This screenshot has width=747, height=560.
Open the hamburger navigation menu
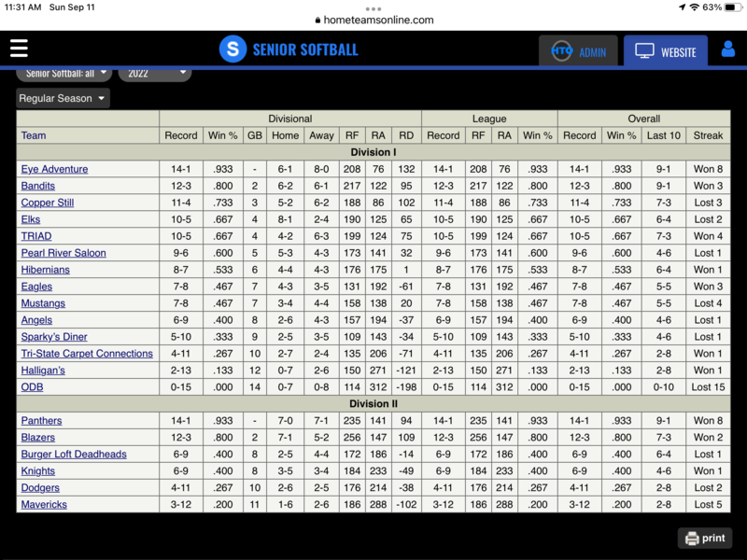click(19, 48)
